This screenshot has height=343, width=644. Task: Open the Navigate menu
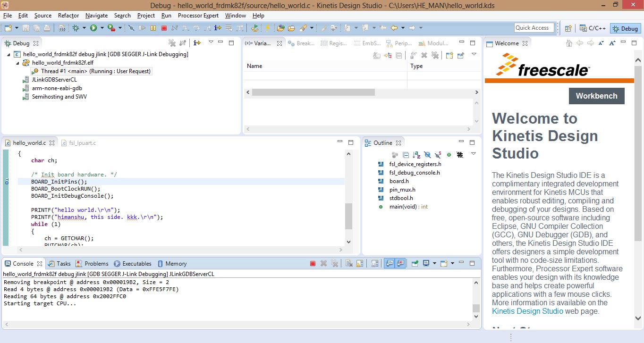pos(97,16)
